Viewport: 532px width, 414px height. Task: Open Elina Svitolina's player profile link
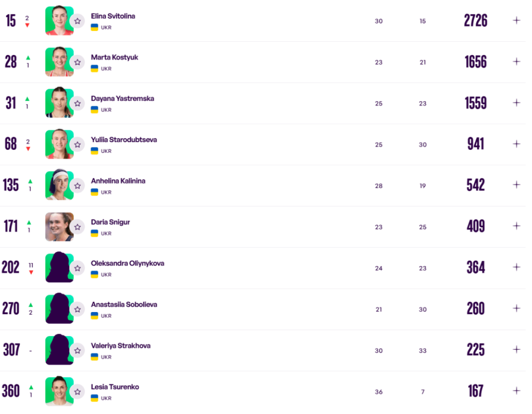pos(113,16)
